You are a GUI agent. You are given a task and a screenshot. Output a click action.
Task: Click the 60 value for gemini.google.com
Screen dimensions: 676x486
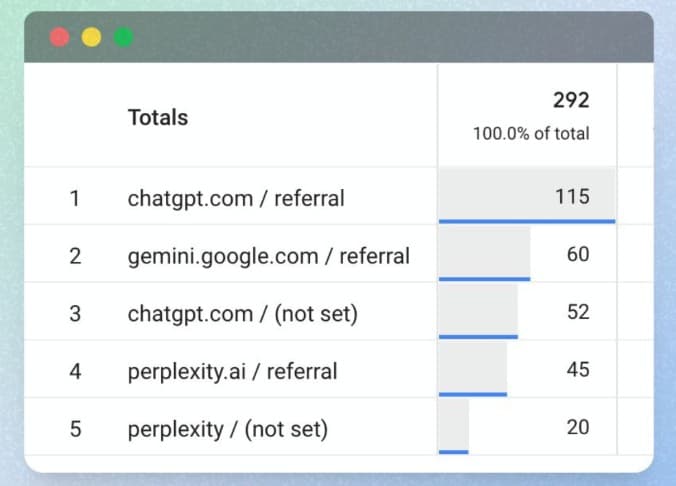[x=577, y=255]
